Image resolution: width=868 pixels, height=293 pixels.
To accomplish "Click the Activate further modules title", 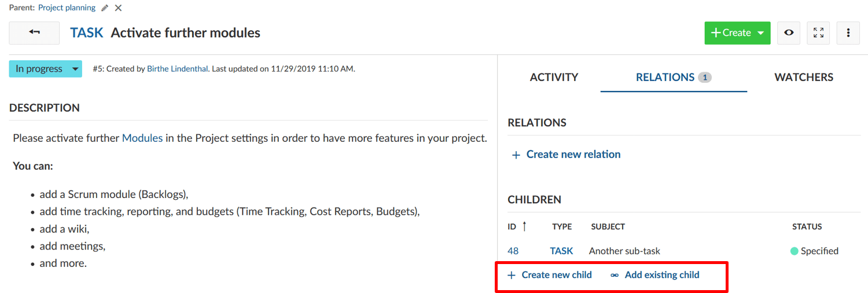I will coord(185,33).
